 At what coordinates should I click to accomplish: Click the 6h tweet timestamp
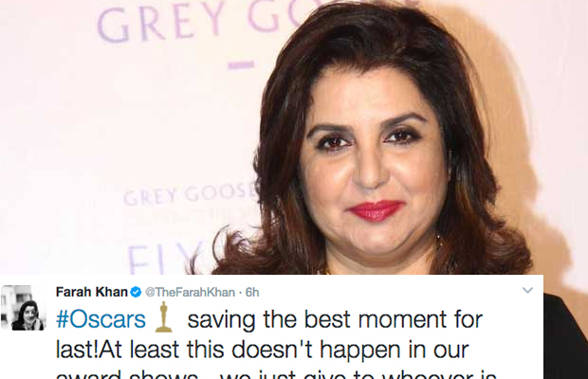click(x=252, y=292)
